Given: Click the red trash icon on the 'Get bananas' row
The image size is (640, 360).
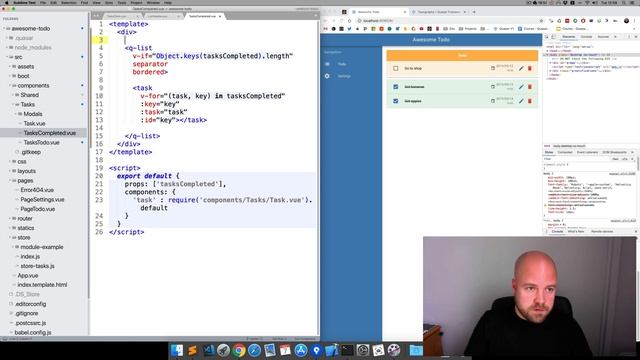Looking at the screenshot, I should click(x=530, y=87).
